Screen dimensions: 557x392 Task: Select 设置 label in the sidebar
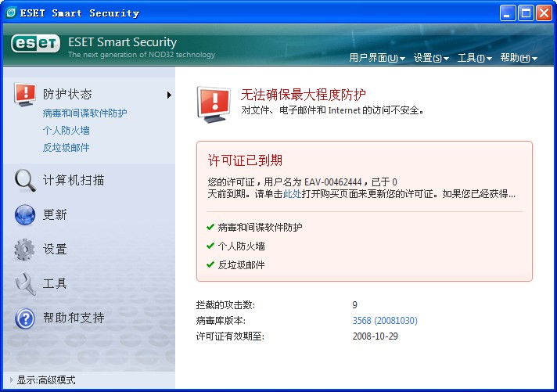[x=55, y=249]
